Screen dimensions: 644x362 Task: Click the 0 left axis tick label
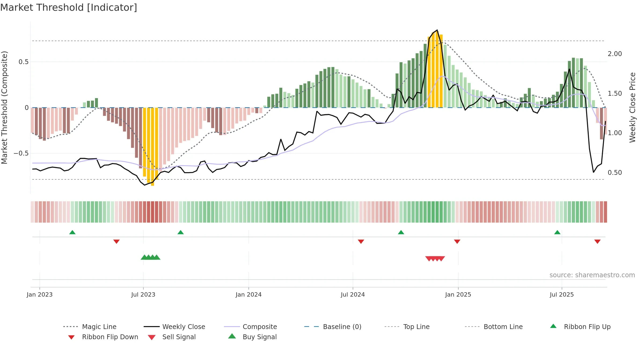pyautogui.click(x=27, y=108)
